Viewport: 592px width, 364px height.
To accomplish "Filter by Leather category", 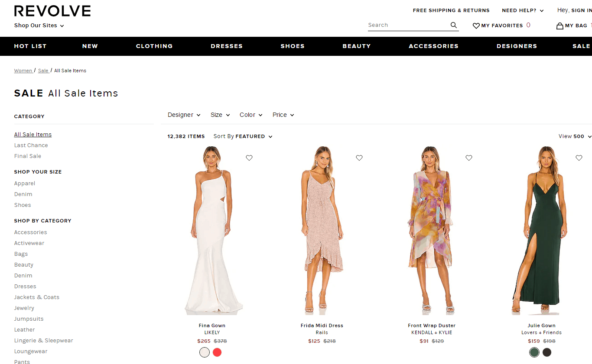I will (25, 330).
